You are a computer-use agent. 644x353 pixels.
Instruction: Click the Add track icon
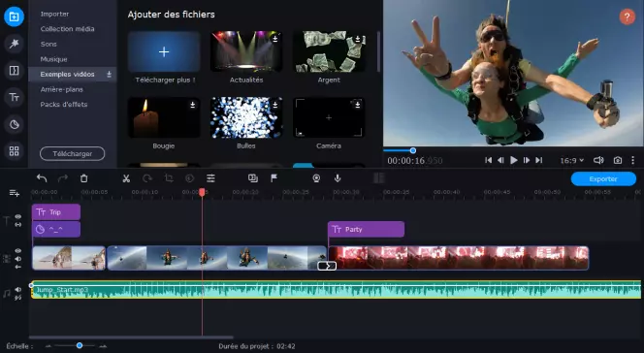pos(14,193)
